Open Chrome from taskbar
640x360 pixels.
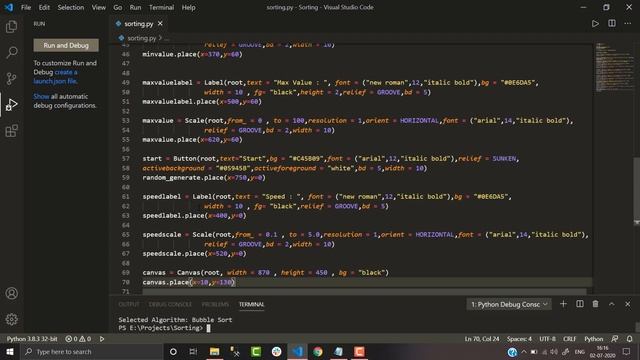(x=318, y=352)
